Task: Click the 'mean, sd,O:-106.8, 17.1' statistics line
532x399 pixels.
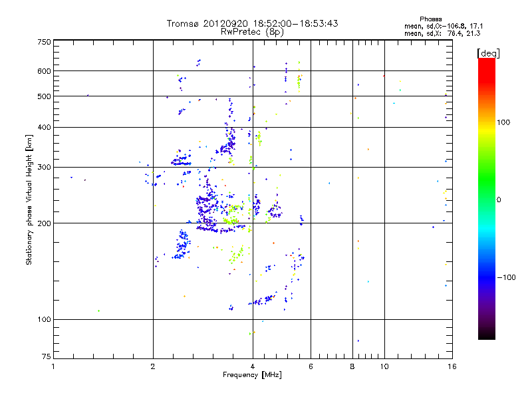Action: click(x=444, y=26)
